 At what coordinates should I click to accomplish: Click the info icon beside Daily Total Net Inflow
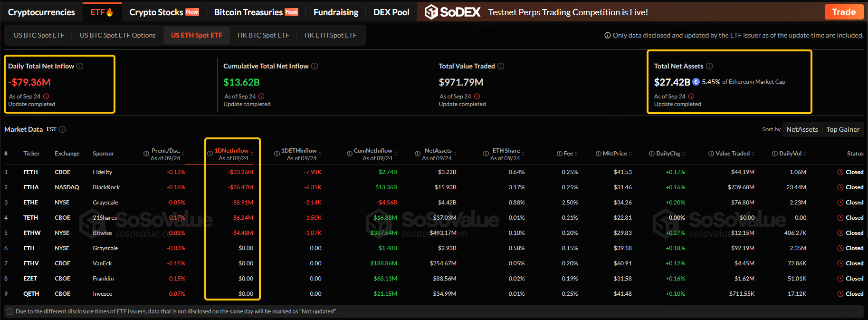80,66
